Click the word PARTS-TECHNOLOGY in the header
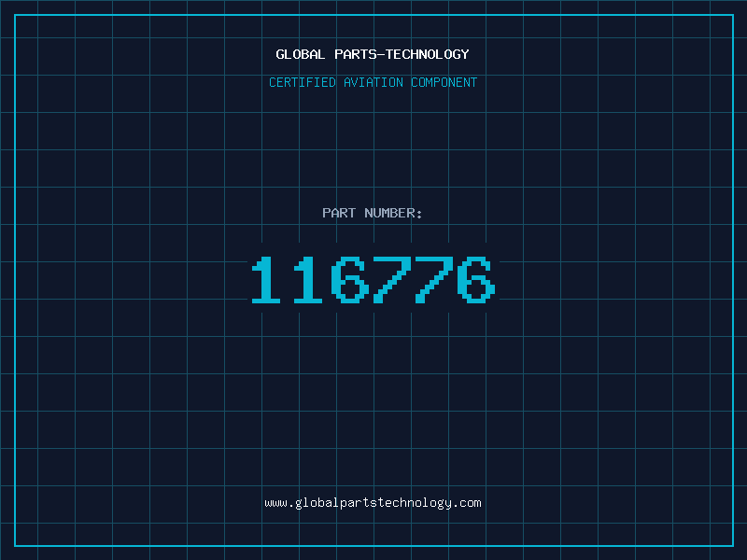This screenshot has height=560, width=747. click(402, 54)
